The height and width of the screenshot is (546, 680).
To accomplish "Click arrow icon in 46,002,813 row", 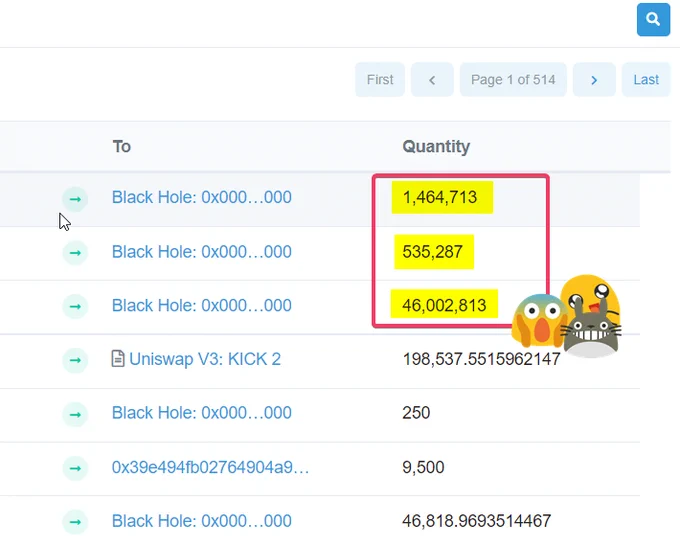I will (x=75, y=306).
